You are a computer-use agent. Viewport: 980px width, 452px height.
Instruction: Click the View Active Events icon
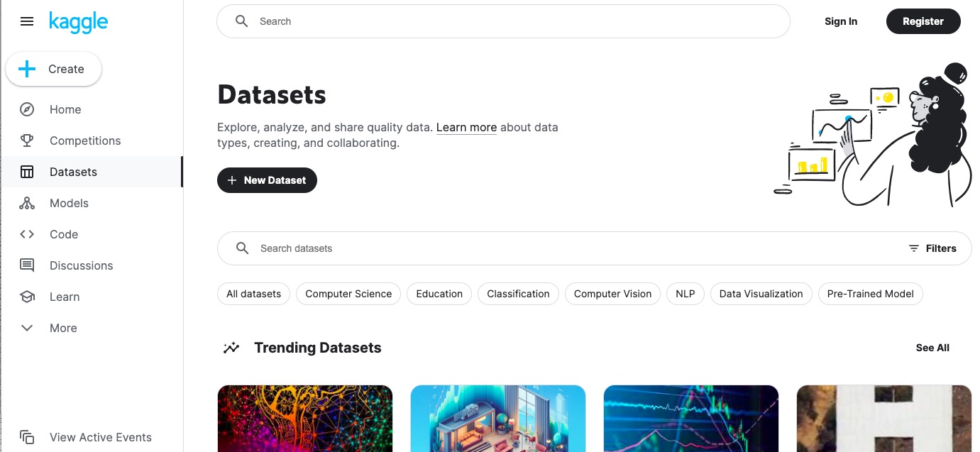tap(27, 437)
